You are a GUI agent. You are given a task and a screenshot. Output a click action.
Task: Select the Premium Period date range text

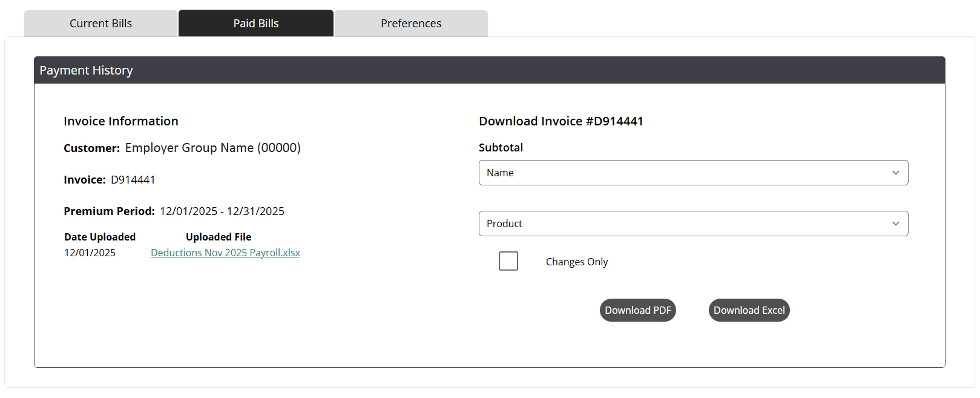click(222, 211)
